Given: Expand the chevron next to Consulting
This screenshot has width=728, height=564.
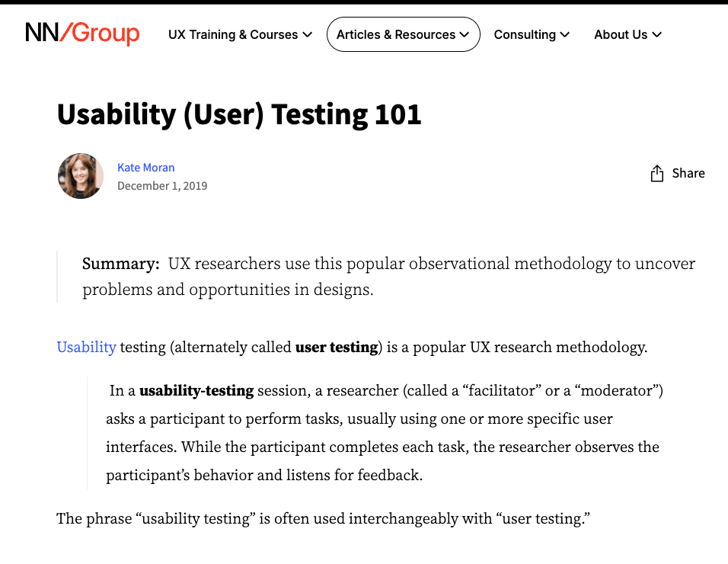Looking at the screenshot, I should (565, 34).
